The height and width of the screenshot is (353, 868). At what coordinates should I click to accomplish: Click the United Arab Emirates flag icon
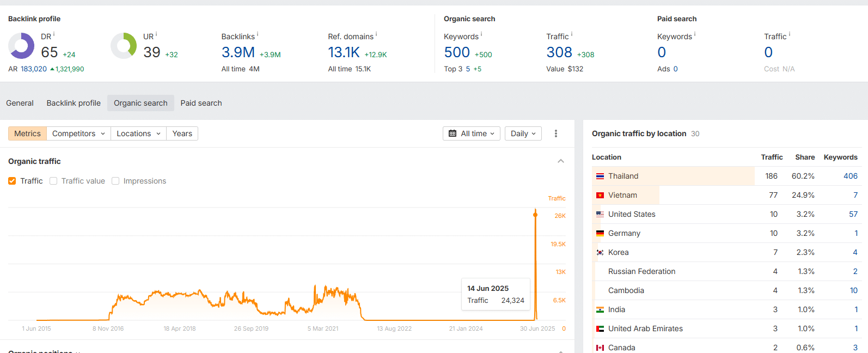click(x=600, y=329)
